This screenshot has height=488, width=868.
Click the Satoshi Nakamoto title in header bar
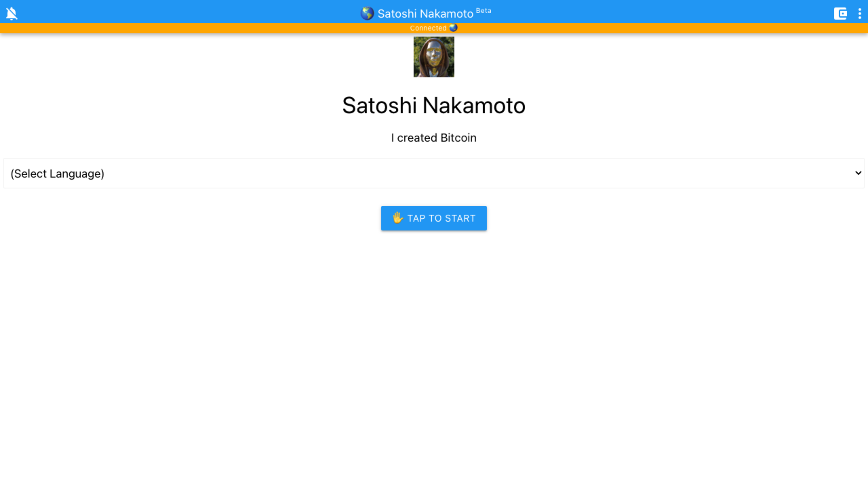coord(425,14)
